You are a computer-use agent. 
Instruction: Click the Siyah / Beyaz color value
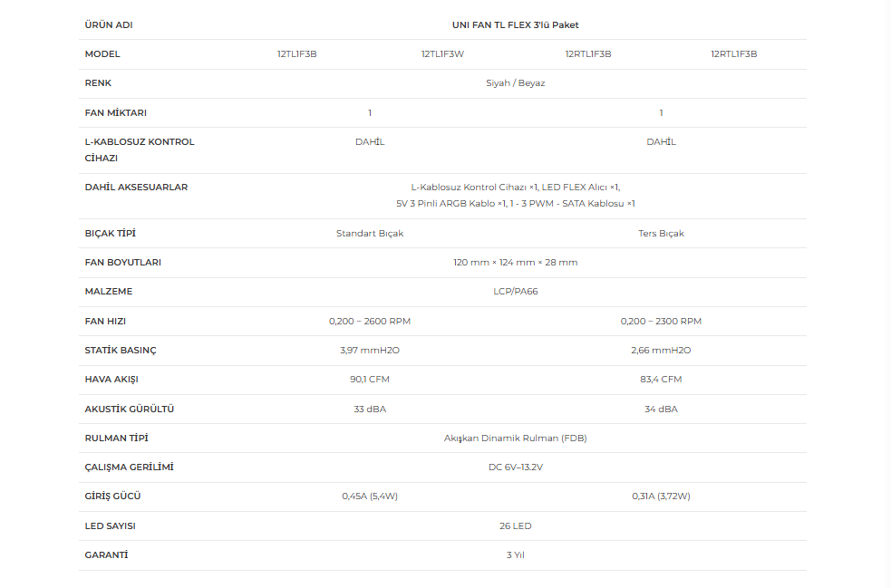pos(516,83)
